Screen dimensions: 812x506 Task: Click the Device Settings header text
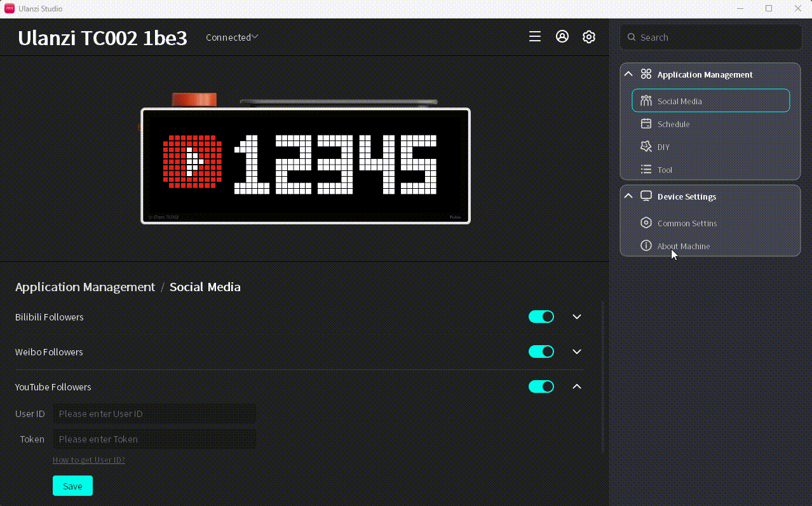point(687,196)
